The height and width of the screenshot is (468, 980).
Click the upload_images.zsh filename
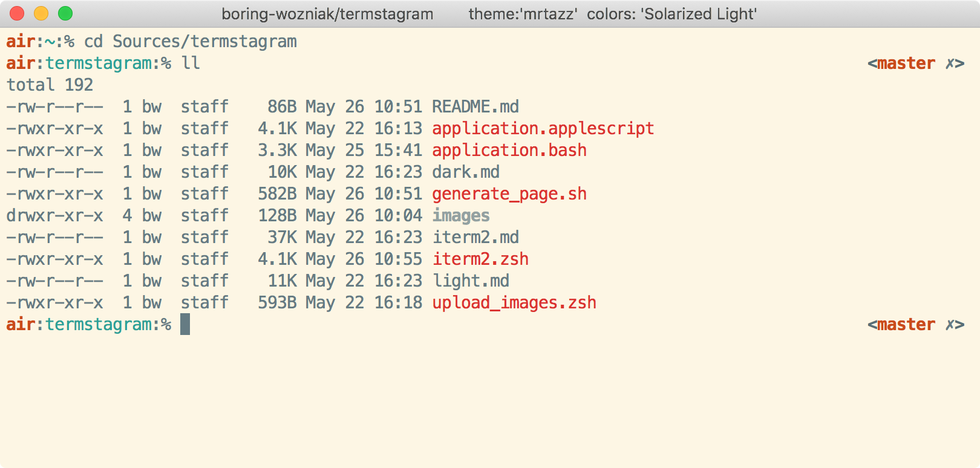(x=514, y=303)
